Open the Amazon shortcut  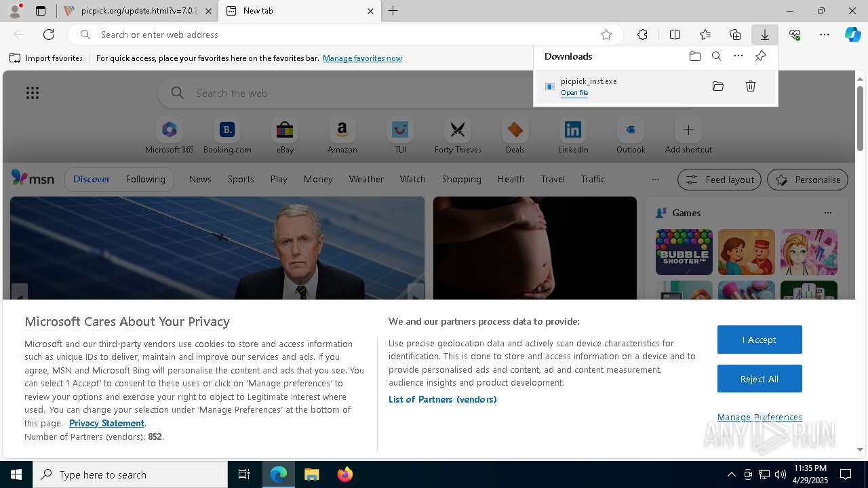tap(342, 136)
